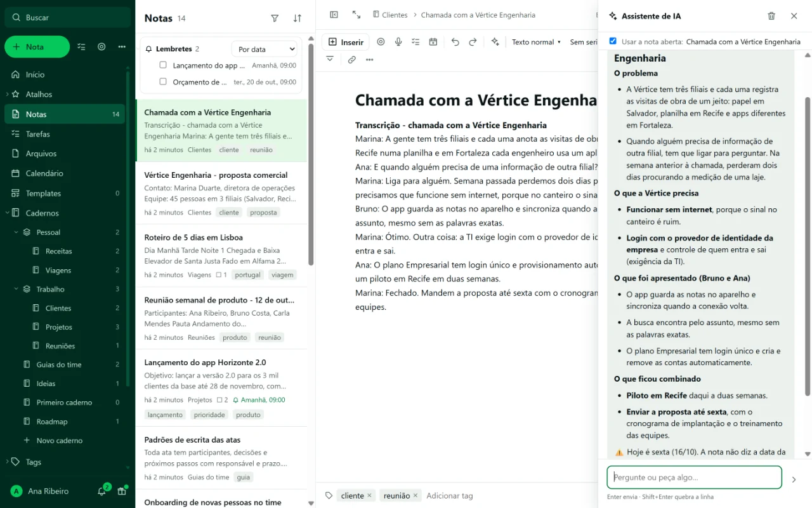
Task: Redo the last edit
Action: [473, 42]
